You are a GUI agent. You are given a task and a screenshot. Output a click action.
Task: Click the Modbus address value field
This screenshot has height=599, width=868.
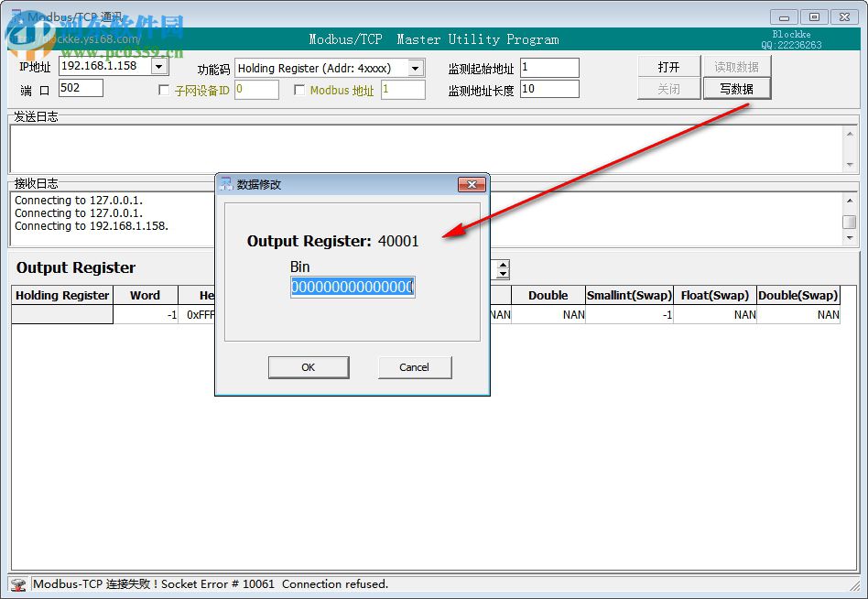point(403,89)
